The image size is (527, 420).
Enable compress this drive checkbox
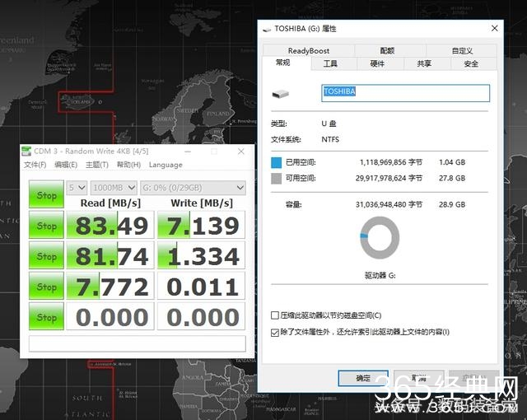(275, 315)
